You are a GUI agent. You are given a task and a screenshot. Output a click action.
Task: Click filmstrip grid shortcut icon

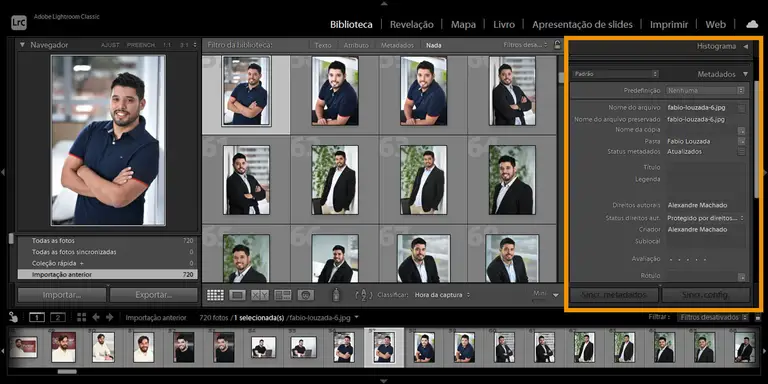click(81, 317)
